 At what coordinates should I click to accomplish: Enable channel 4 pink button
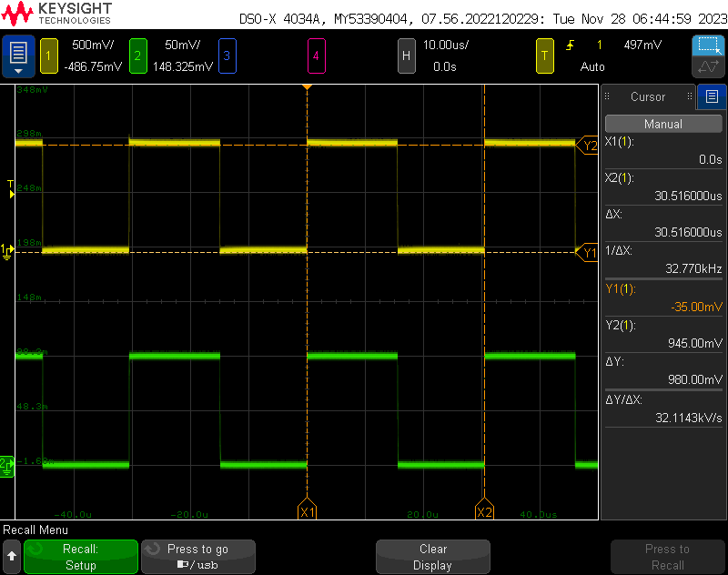[x=316, y=56]
